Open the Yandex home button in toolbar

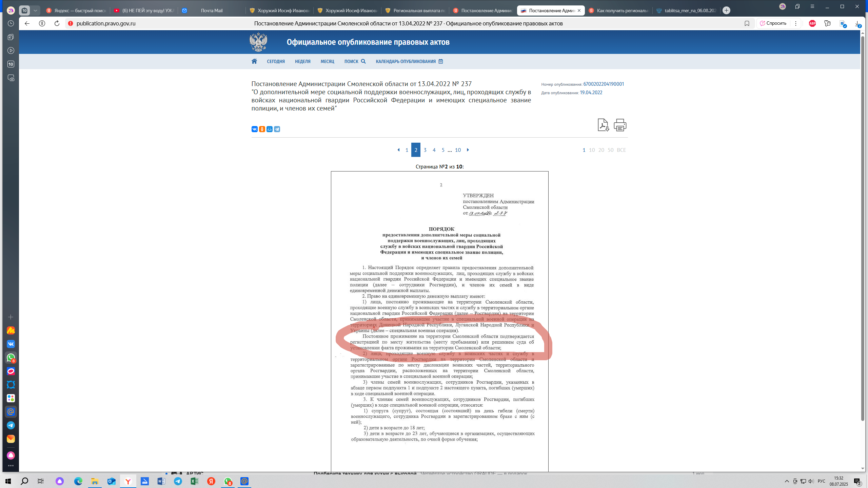tap(42, 23)
